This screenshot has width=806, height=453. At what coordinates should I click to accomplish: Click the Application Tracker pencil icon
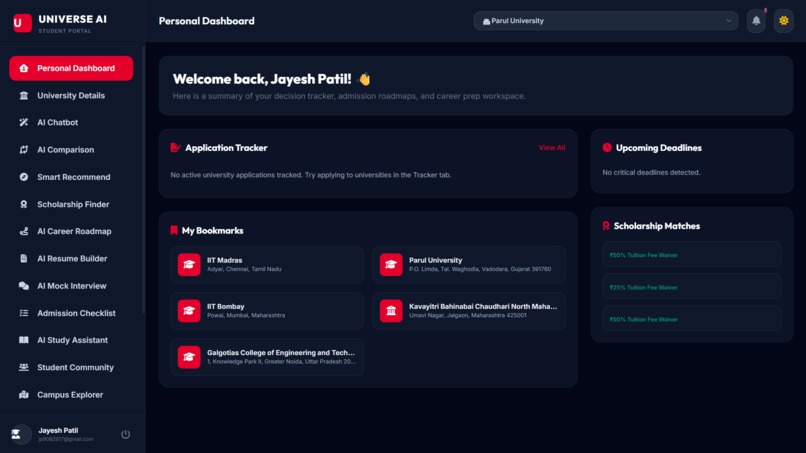pyautogui.click(x=175, y=148)
